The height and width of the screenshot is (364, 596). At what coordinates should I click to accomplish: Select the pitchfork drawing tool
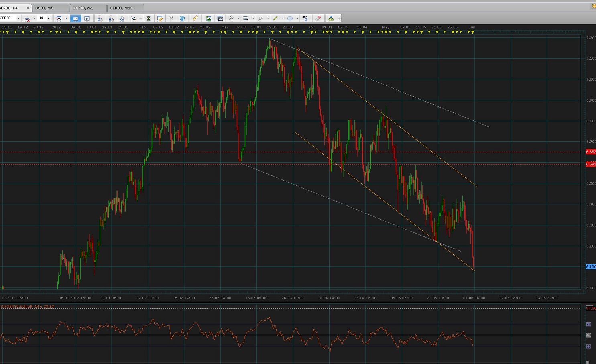click(231, 18)
